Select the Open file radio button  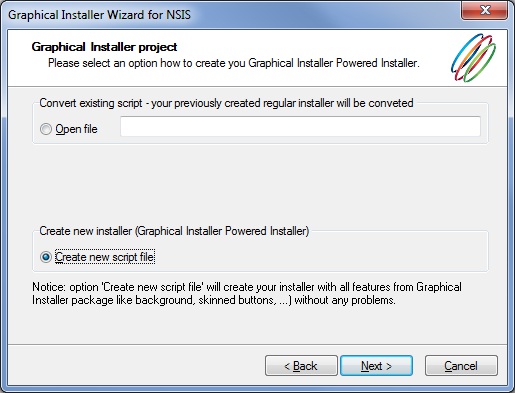[x=46, y=129]
